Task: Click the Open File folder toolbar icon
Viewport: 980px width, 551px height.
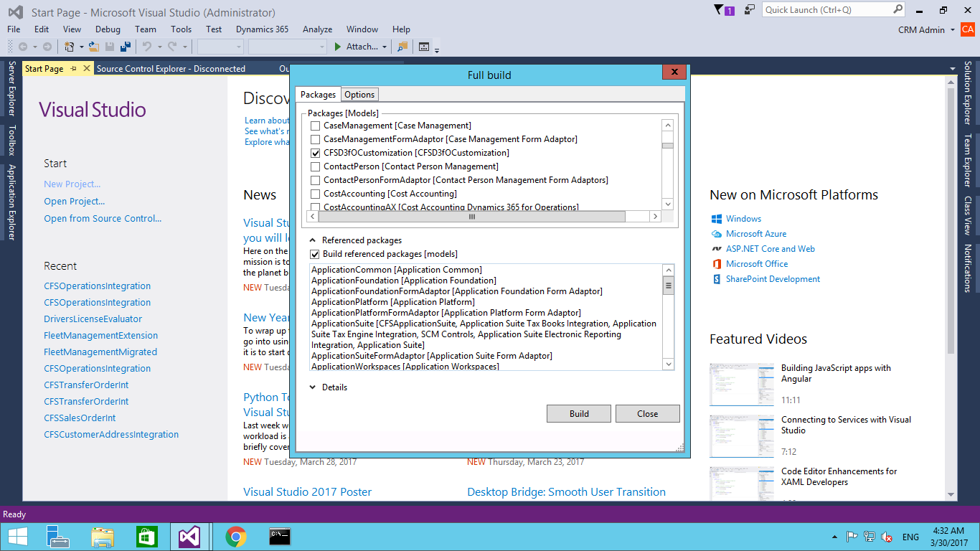Action: (93, 47)
